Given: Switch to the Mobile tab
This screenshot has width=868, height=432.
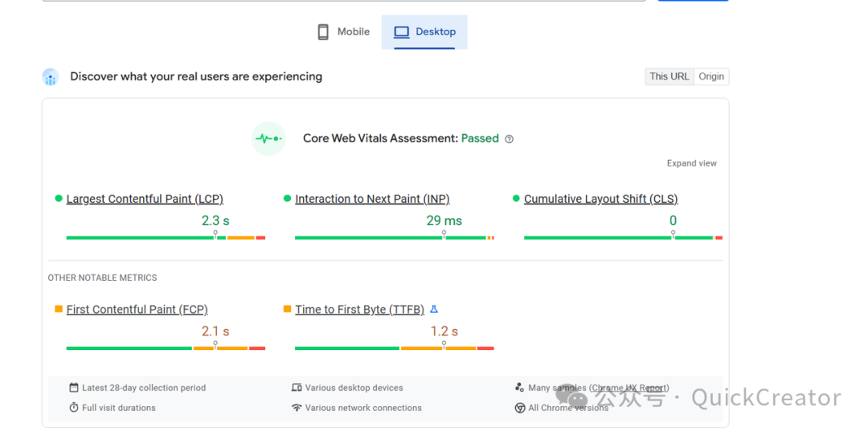Looking at the screenshot, I should (x=344, y=32).
